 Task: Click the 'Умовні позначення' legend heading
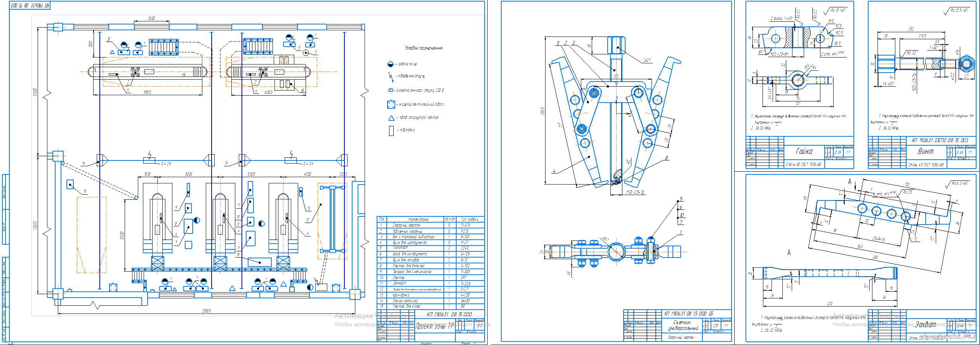point(424,48)
